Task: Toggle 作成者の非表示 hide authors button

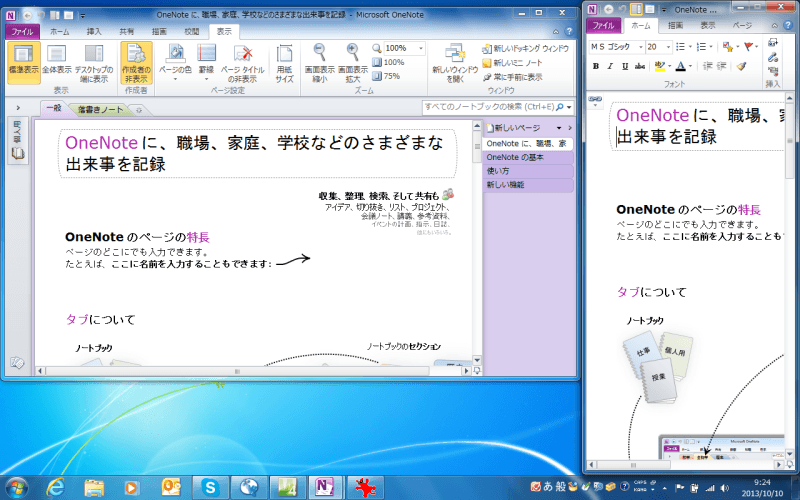Action: point(136,63)
